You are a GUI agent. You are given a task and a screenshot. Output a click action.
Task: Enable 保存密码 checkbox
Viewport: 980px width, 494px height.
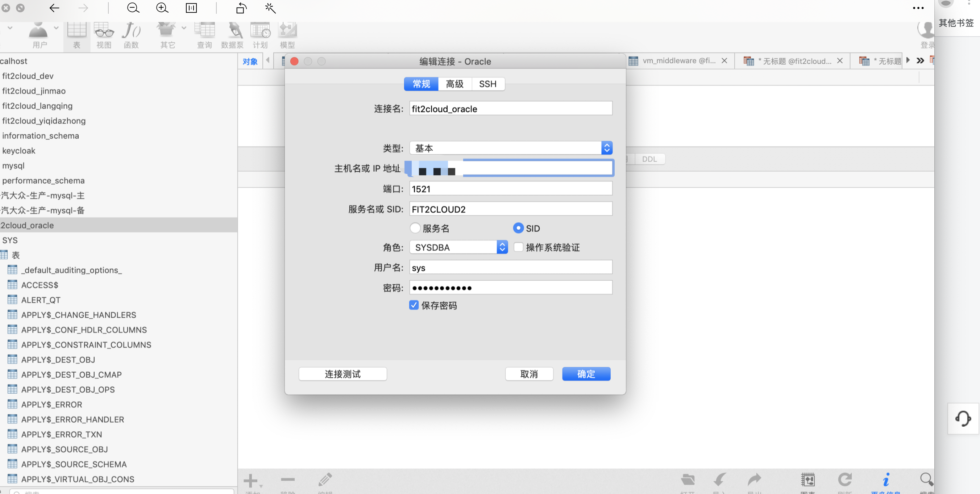coord(414,305)
